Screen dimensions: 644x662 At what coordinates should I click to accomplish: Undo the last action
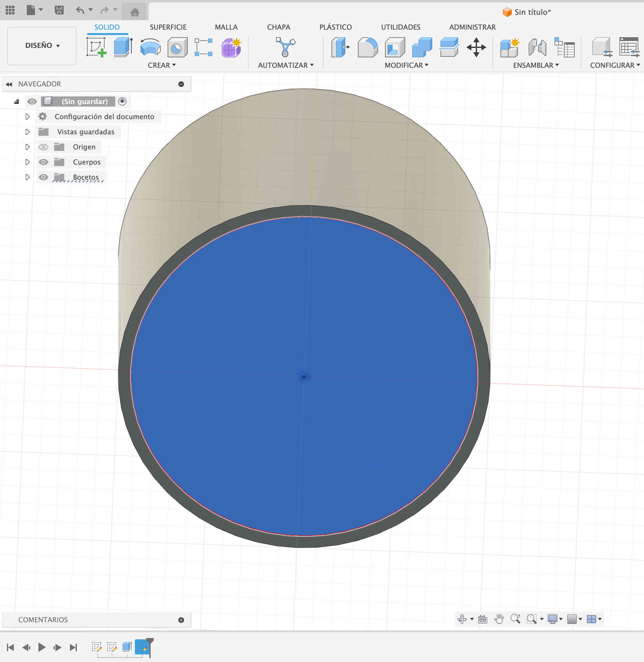(x=80, y=10)
